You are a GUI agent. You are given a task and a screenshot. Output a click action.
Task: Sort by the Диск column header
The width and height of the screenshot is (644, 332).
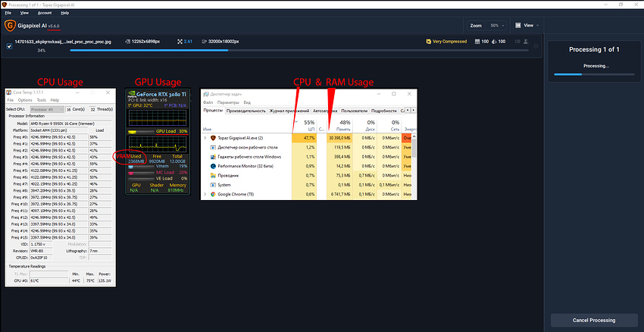tap(365, 125)
